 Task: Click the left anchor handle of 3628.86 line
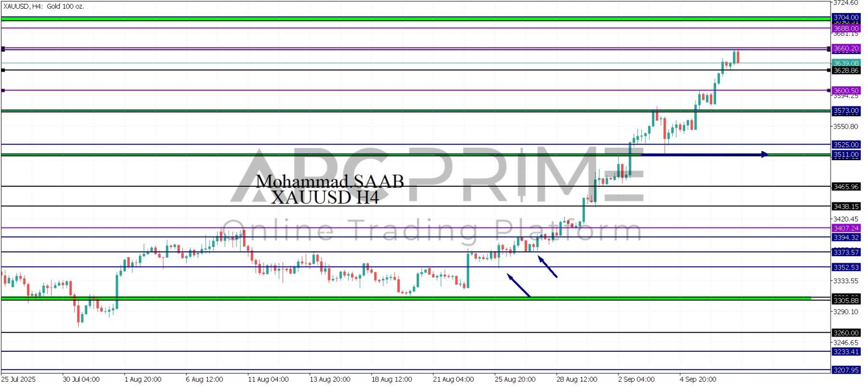pos(3,70)
